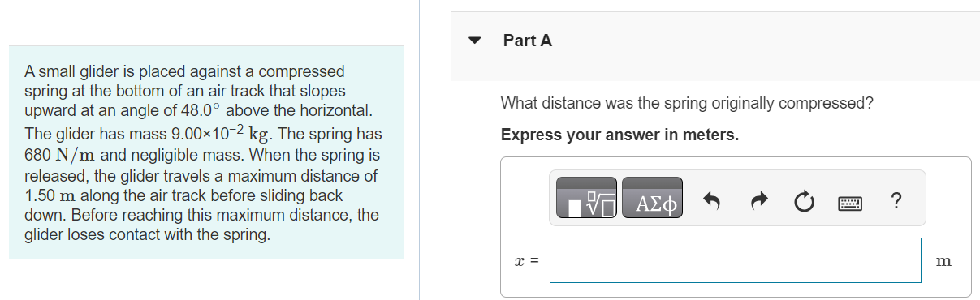This screenshot has width=980, height=300.
Task: Click the blue problem statement panel
Action: [x=206, y=152]
